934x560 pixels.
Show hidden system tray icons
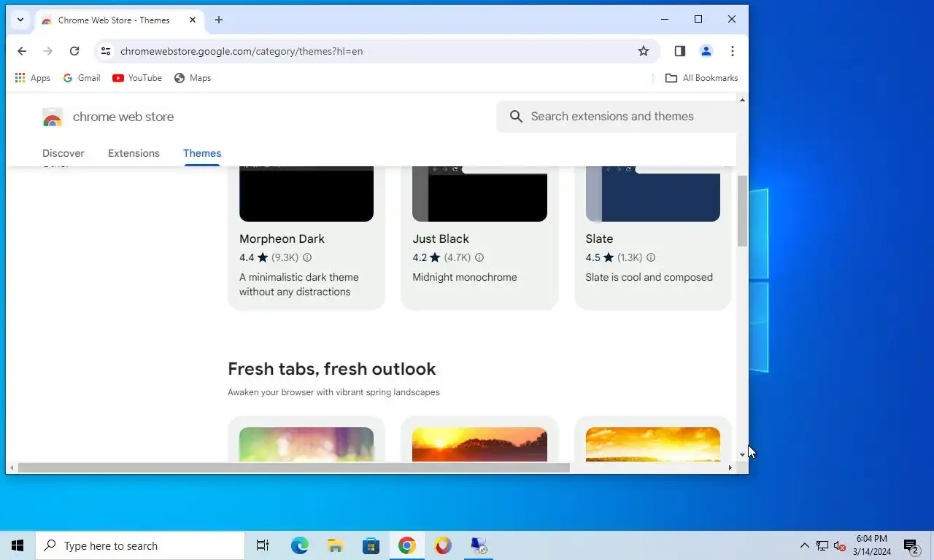805,545
